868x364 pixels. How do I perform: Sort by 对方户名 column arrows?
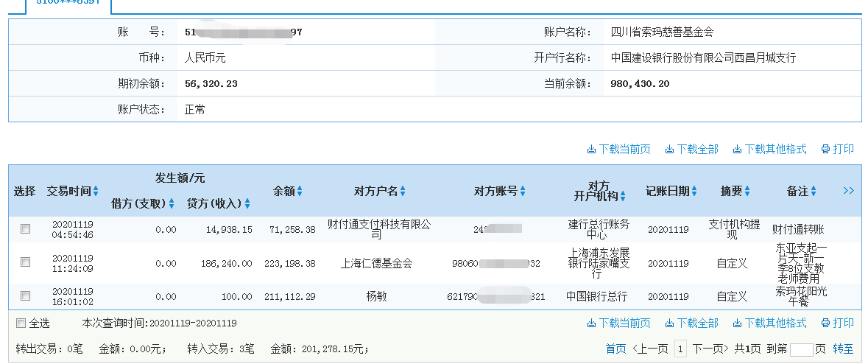(403, 191)
